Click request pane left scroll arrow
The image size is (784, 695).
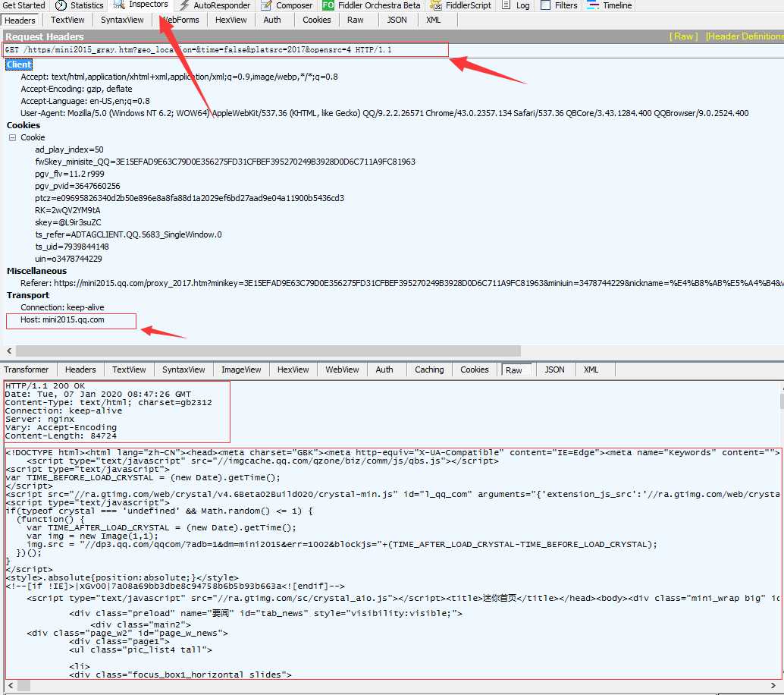point(9,351)
